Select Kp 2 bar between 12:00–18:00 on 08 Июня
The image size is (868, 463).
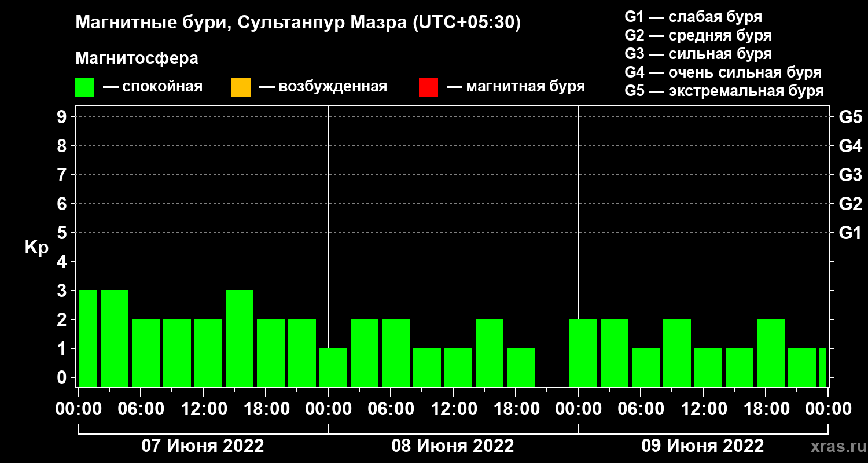(490, 352)
